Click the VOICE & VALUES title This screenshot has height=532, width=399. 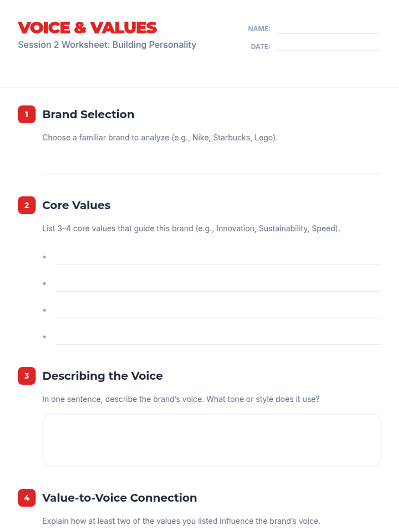(x=87, y=28)
